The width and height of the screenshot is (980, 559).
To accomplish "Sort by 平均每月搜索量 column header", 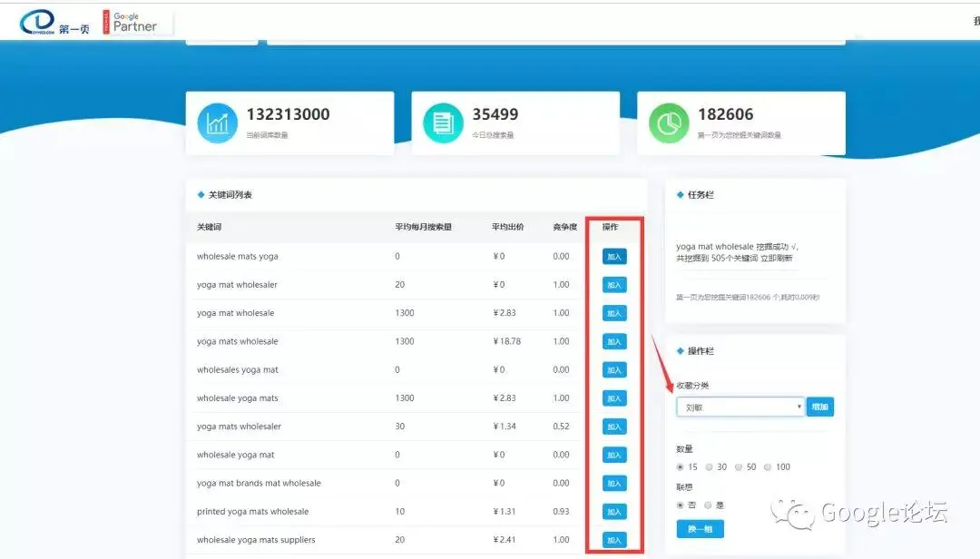I will 423,227.
